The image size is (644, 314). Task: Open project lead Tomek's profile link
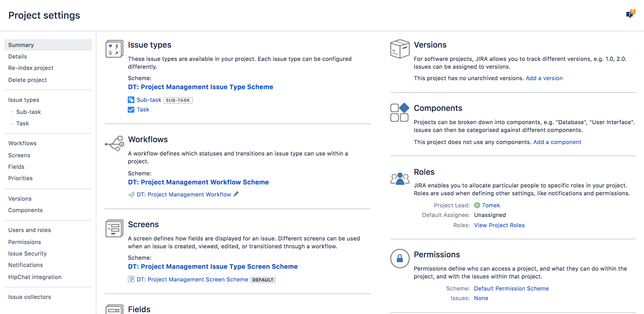click(x=491, y=205)
